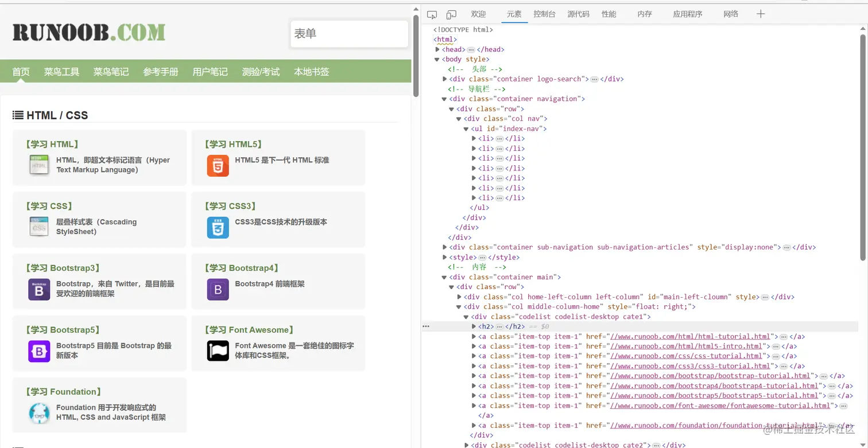Screen dimensions: 868x448
Task: Open the 【学习 HTML】 card title
Action: point(52,145)
